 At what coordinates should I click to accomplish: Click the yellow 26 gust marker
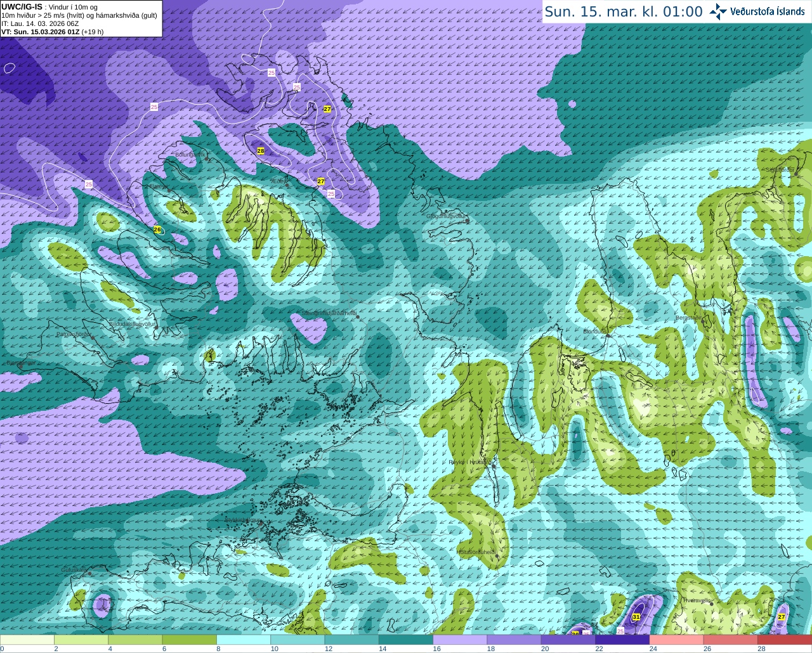pyautogui.click(x=157, y=230)
